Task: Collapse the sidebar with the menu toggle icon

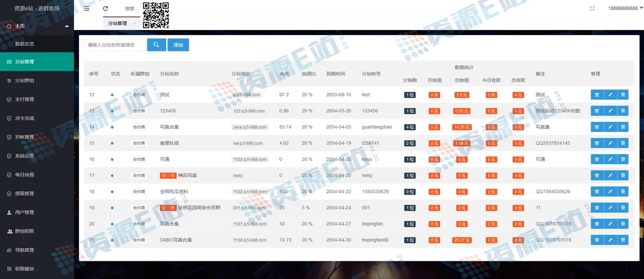Action: point(87,9)
